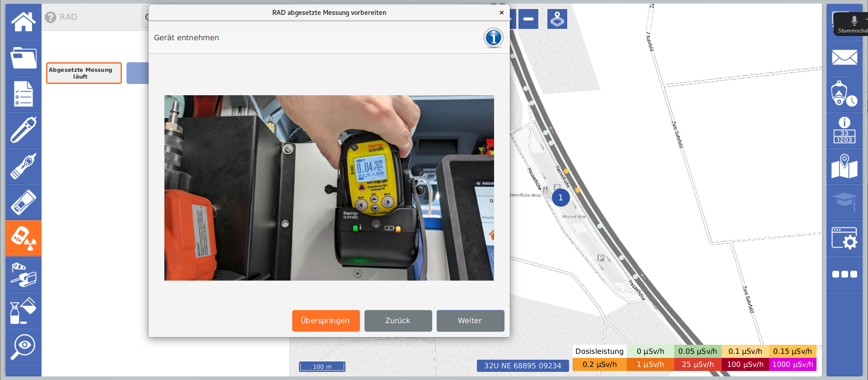The height and width of the screenshot is (380, 868).
Task: Open the graduation cap training icon
Action: click(845, 202)
